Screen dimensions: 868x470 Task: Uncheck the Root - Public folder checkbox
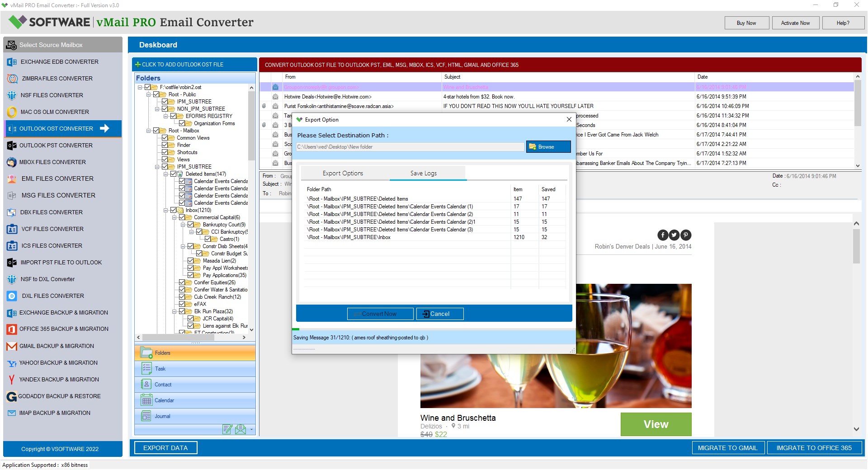(156, 94)
